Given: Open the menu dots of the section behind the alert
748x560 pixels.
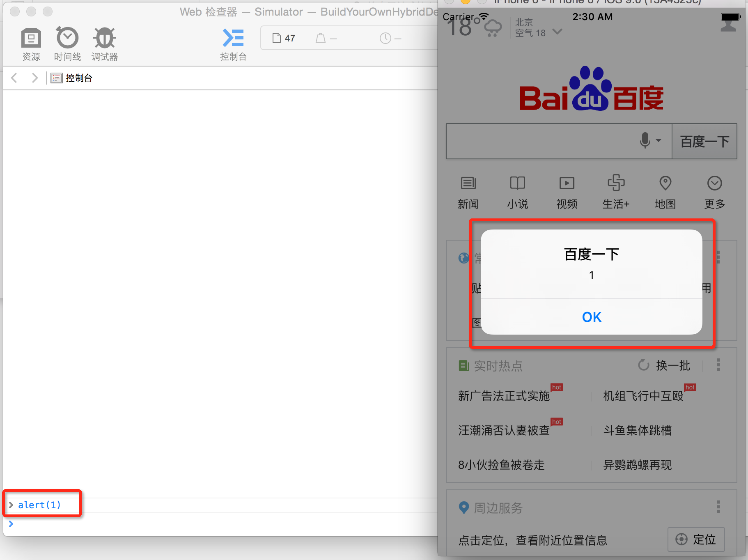Looking at the screenshot, I should click(x=718, y=257).
